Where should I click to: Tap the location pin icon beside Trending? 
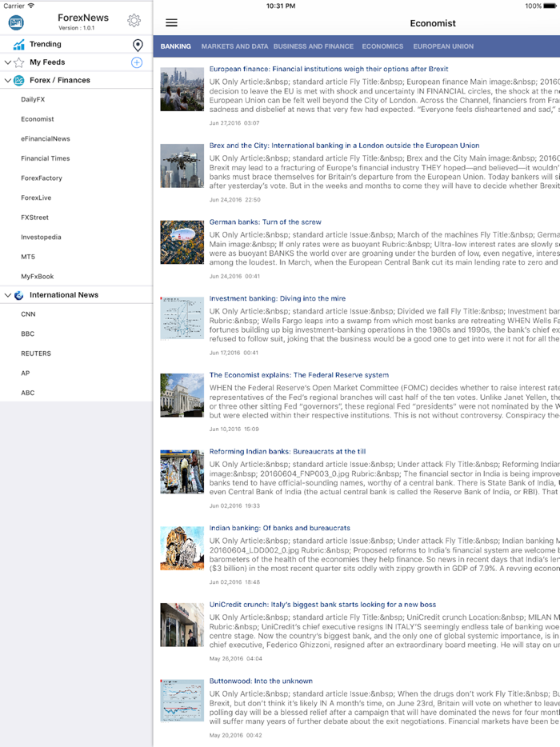(x=138, y=45)
